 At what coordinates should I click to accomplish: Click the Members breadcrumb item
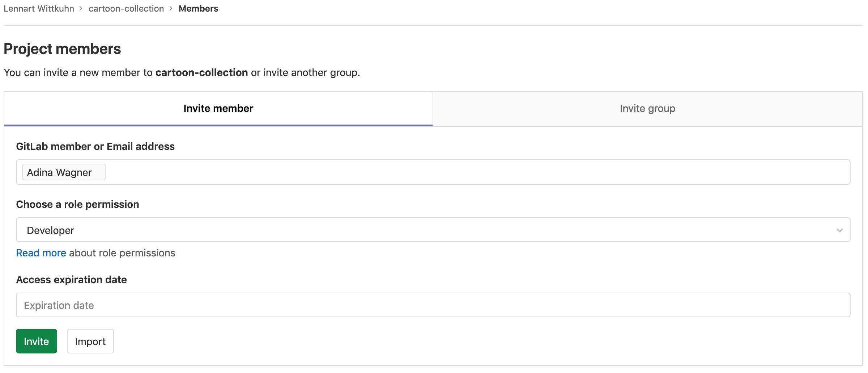tap(198, 9)
